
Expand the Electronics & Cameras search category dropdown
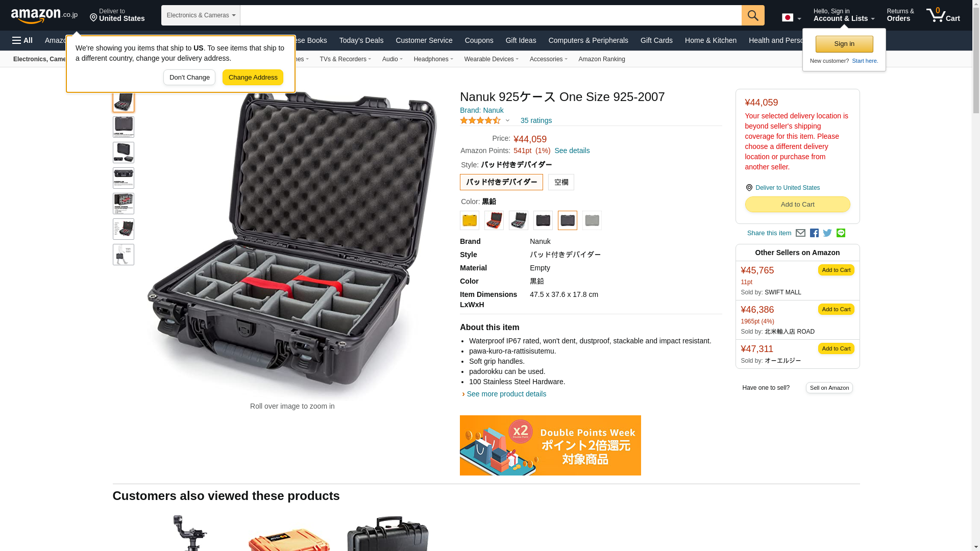201,15
